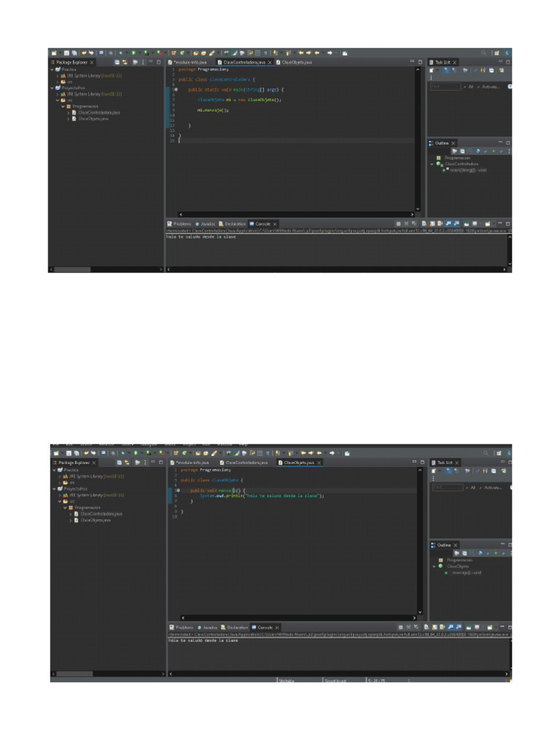Collapse ProyectoPoo project in the ClaseObjeto editor window
Image resolution: width=560 pixels, height=747 pixels.
[54, 489]
